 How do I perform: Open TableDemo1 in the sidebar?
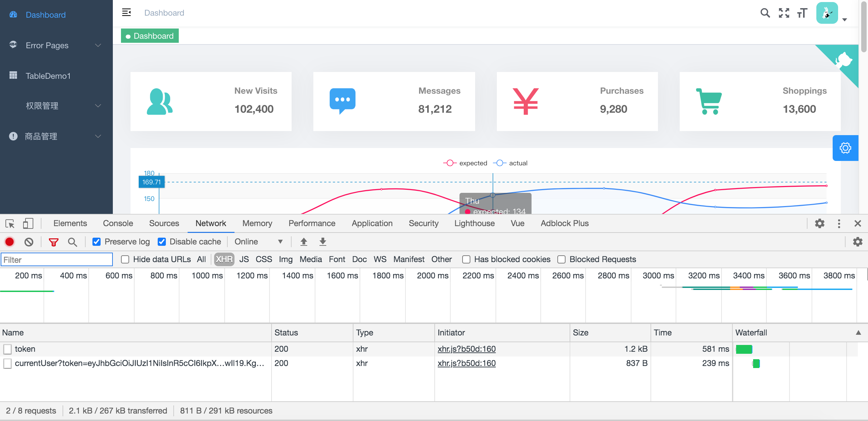click(56, 76)
